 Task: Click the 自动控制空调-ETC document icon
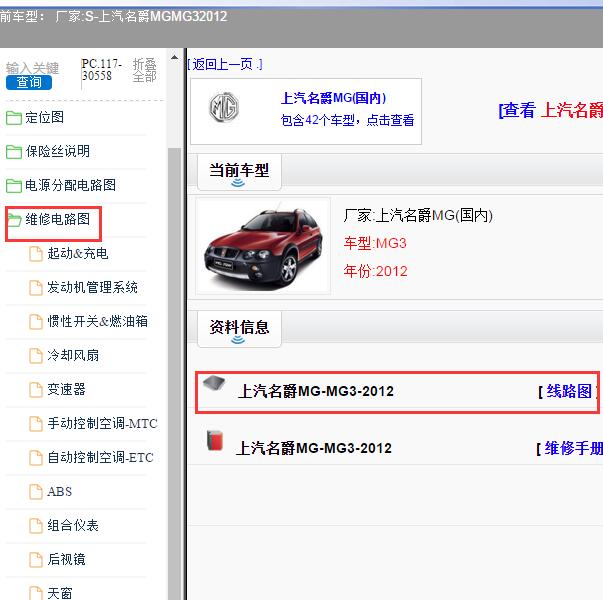click(x=36, y=458)
